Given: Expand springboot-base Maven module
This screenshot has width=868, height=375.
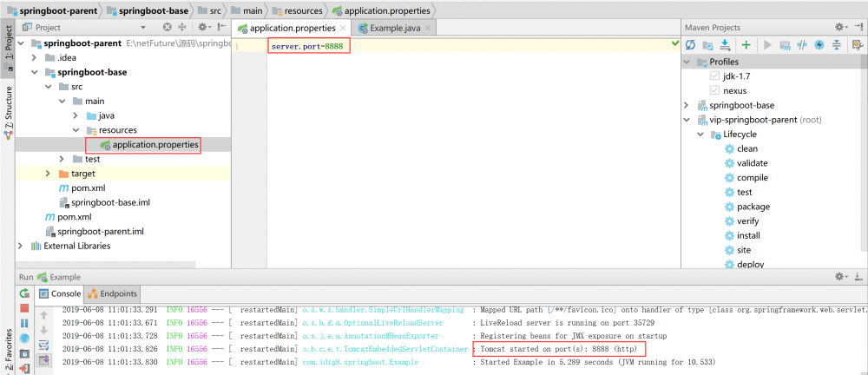Looking at the screenshot, I should click(x=687, y=105).
